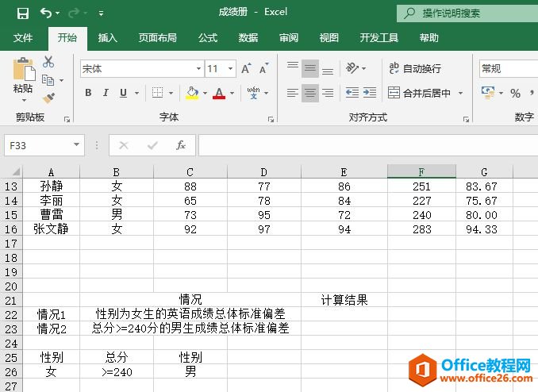Toggle Italic formatting
The image size is (538, 392).
click(106, 93)
